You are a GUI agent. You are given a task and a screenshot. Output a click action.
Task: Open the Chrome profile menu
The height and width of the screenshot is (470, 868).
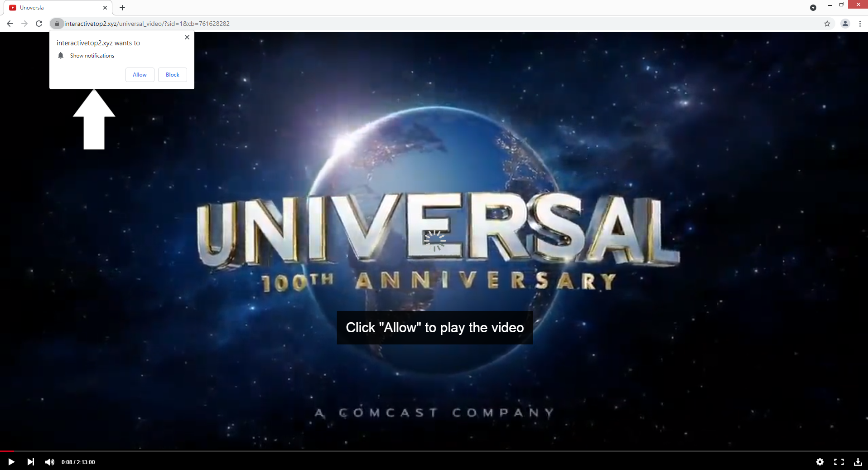click(x=845, y=24)
